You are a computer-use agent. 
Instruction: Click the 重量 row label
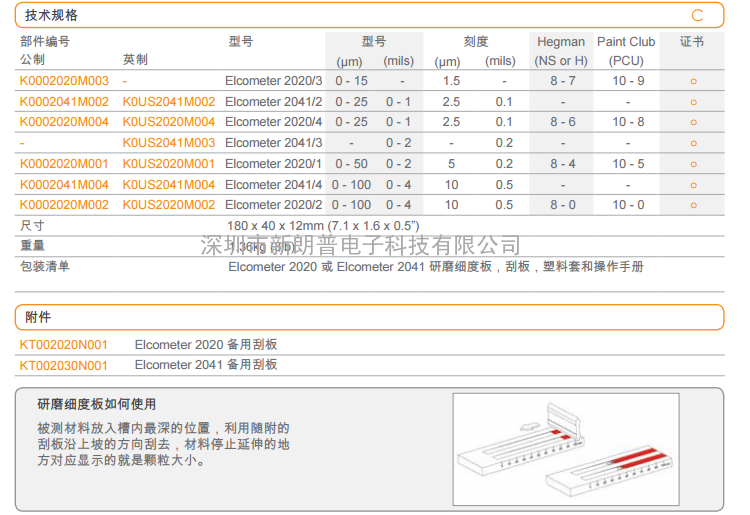33,246
